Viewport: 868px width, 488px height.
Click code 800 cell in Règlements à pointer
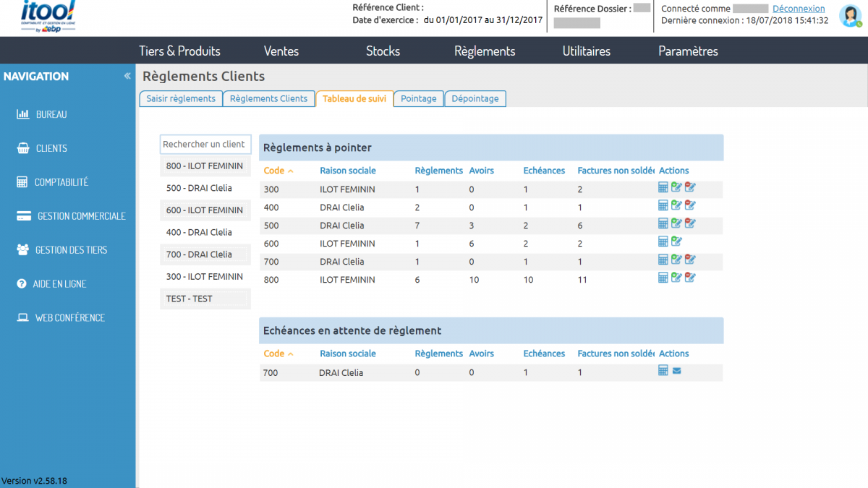pyautogui.click(x=271, y=280)
